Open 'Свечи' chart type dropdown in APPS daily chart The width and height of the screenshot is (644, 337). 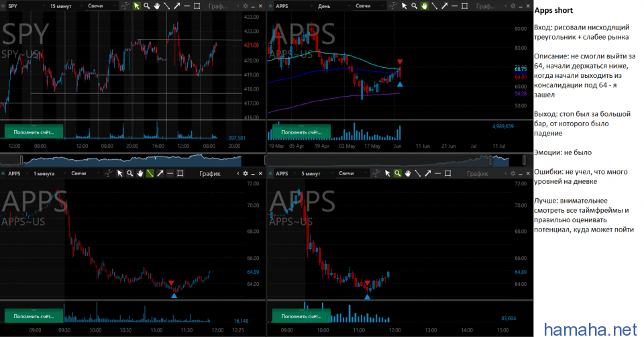pyautogui.click(x=370, y=6)
